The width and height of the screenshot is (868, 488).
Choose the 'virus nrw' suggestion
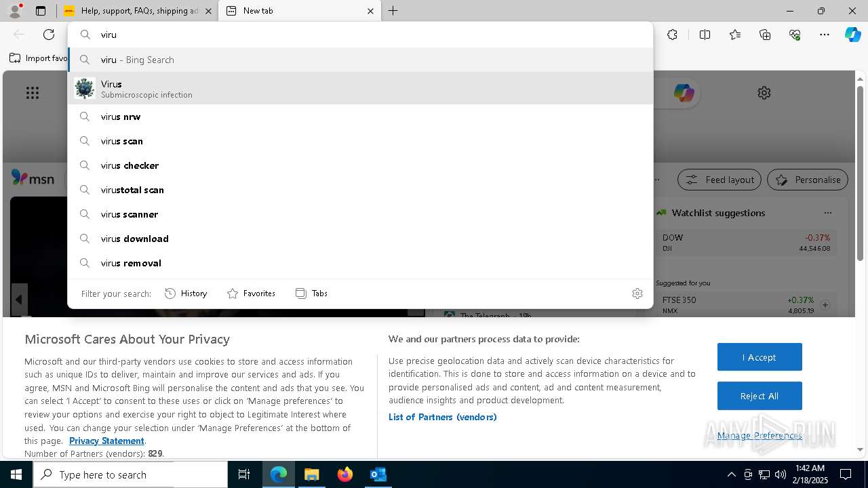tap(360, 117)
